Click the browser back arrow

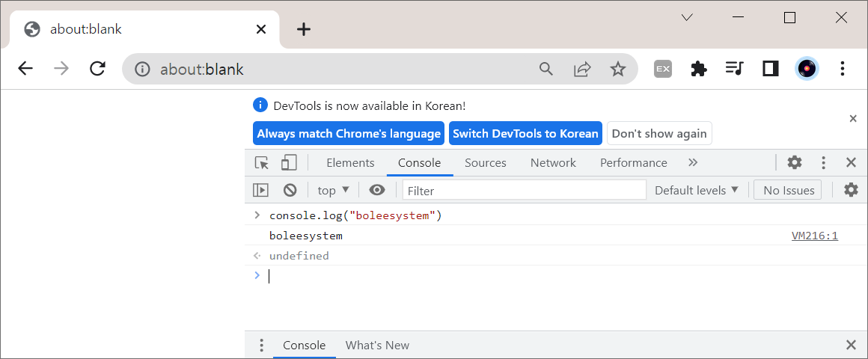coord(25,69)
